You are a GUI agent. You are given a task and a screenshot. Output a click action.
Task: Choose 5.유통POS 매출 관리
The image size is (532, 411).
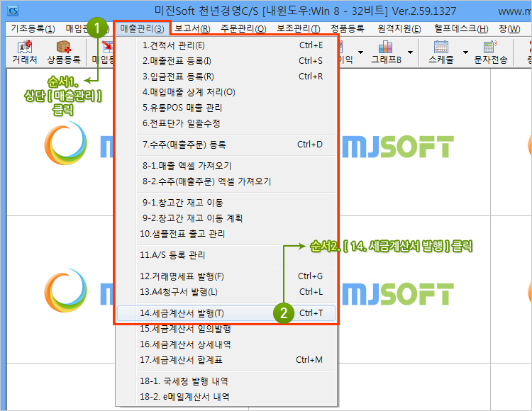(226, 108)
